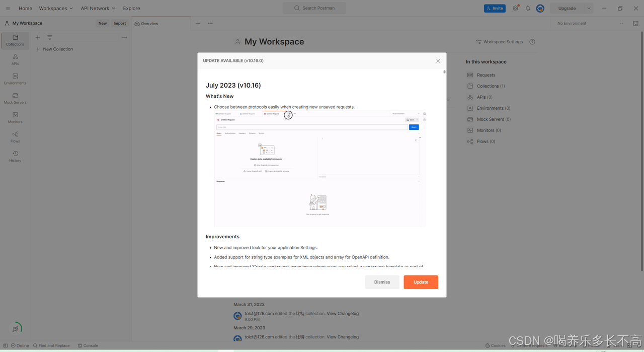Open APIs (0) in workspace list

point(480,97)
